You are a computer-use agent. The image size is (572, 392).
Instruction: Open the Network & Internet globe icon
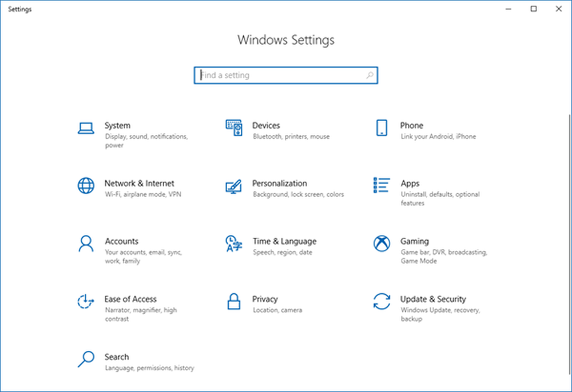point(86,186)
